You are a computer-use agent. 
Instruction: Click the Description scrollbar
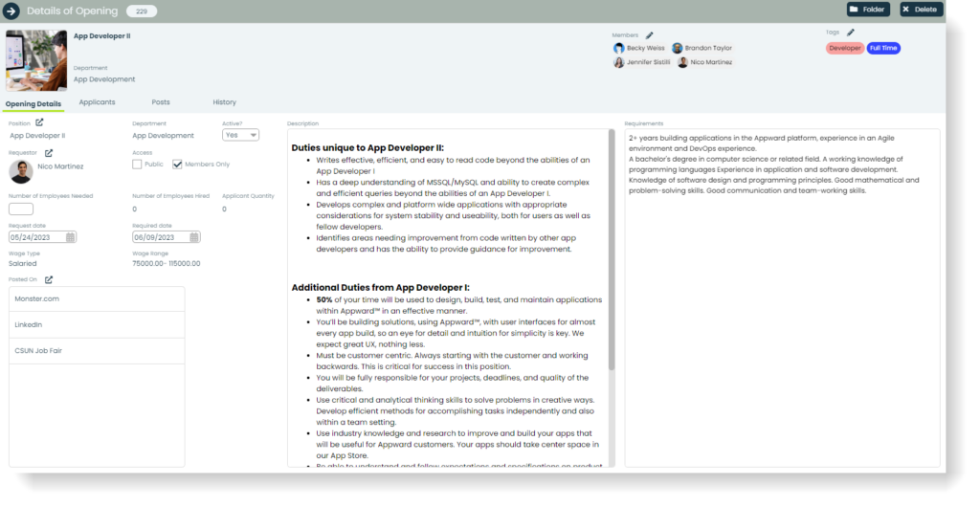tap(612, 250)
